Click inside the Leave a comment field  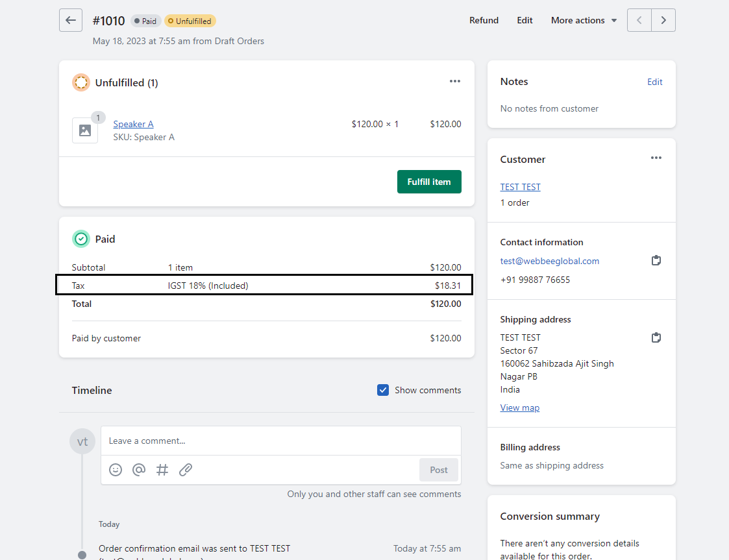click(x=280, y=441)
